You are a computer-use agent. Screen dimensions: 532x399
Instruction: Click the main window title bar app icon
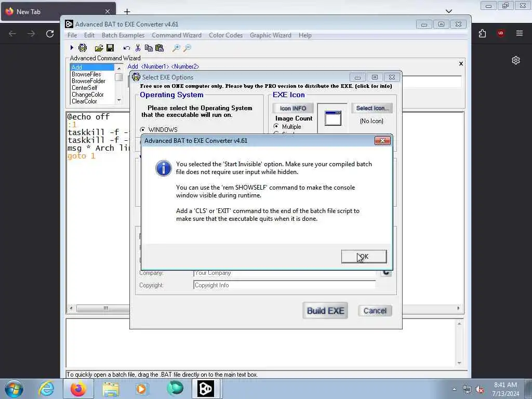coord(69,24)
